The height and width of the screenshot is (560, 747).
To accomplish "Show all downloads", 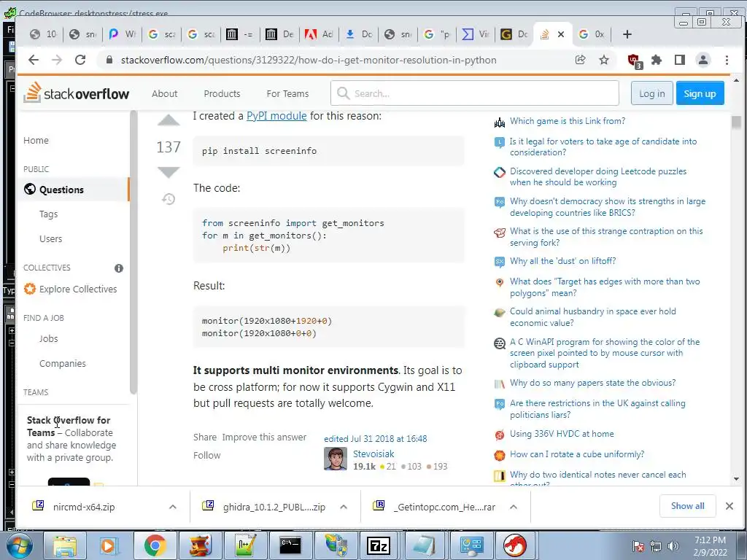I will (x=687, y=506).
